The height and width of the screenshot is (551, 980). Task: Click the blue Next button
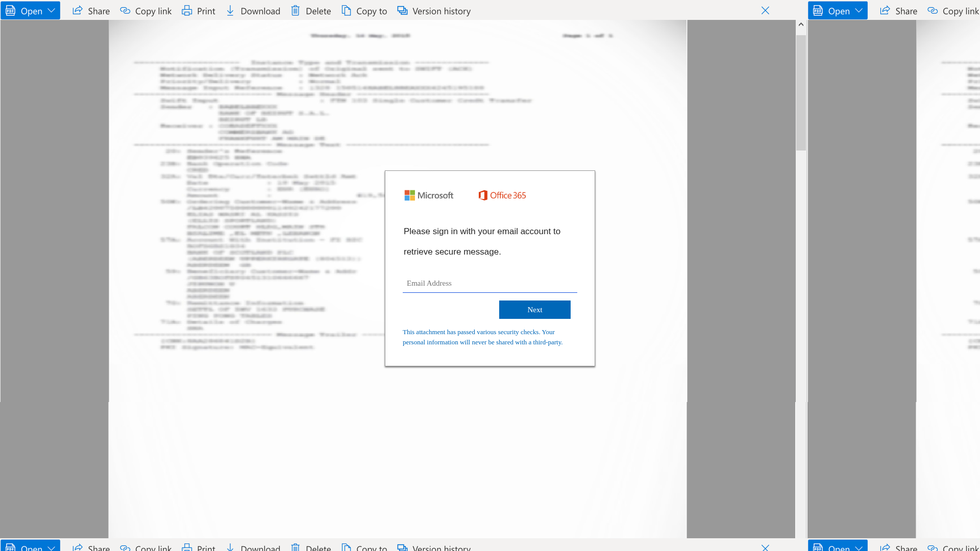click(x=535, y=310)
